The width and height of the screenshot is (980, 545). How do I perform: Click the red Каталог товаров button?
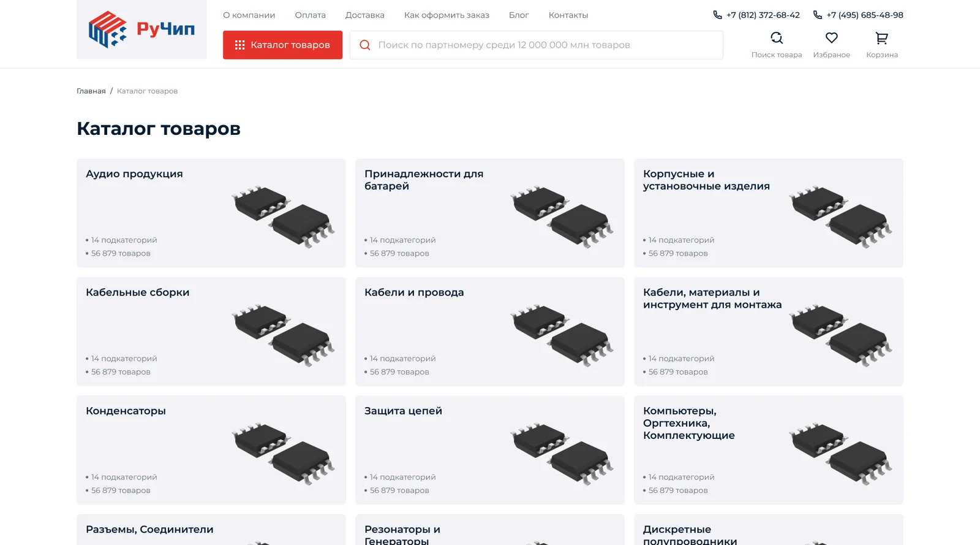pos(282,45)
